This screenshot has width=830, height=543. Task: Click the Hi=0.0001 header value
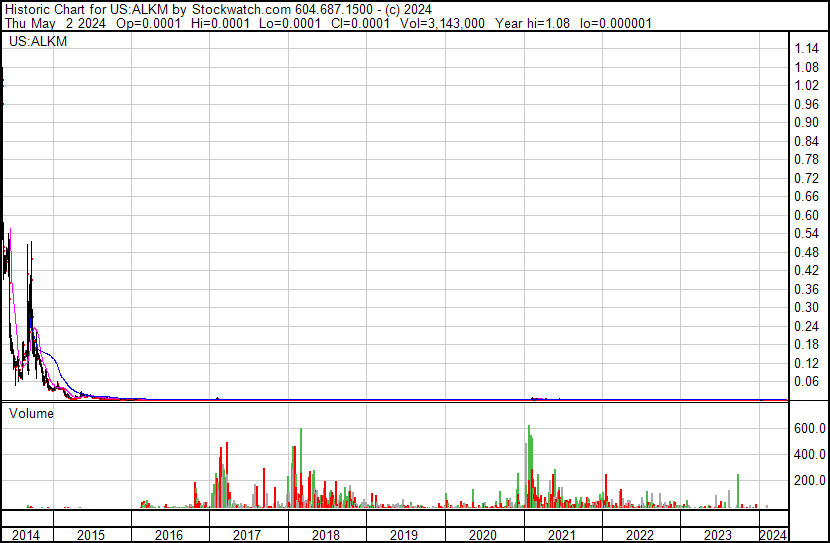pyautogui.click(x=220, y=23)
